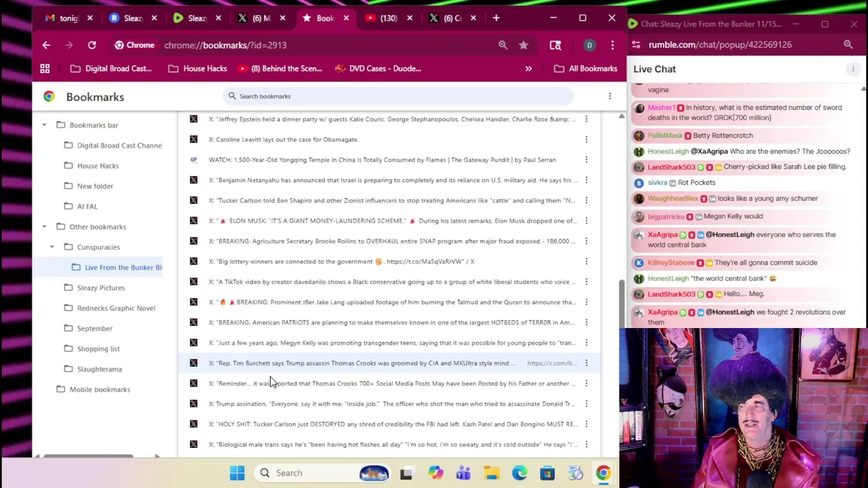Open bookmarks manager organize menu
Screen dimensions: 868x488
[610, 96]
